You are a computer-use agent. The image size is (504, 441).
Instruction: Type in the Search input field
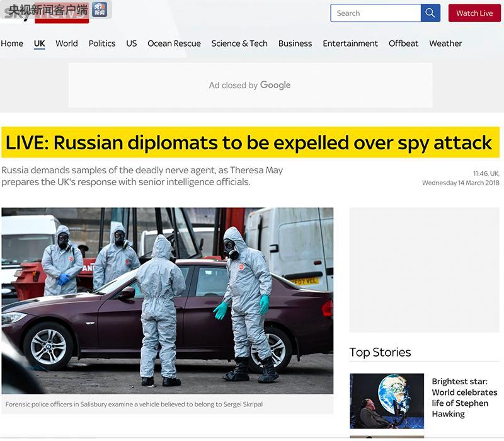click(375, 13)
